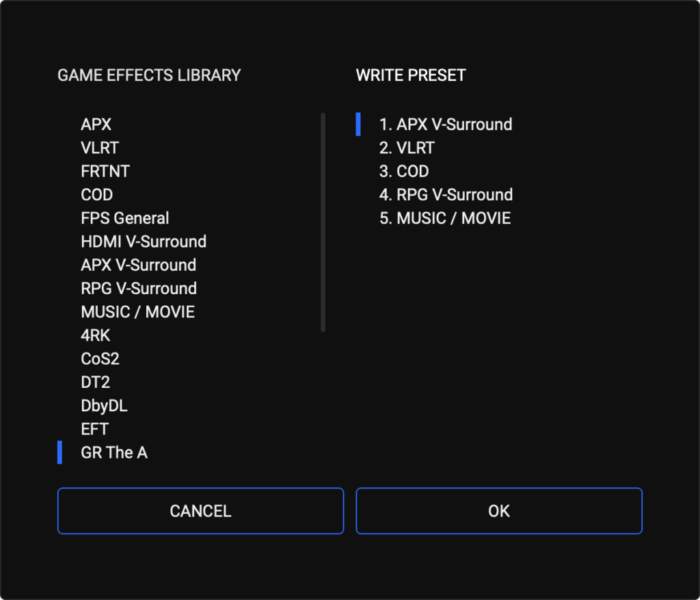The image size is (700, 600).
Task: Select 4RK in the effects library
Action: coord(96,335)
